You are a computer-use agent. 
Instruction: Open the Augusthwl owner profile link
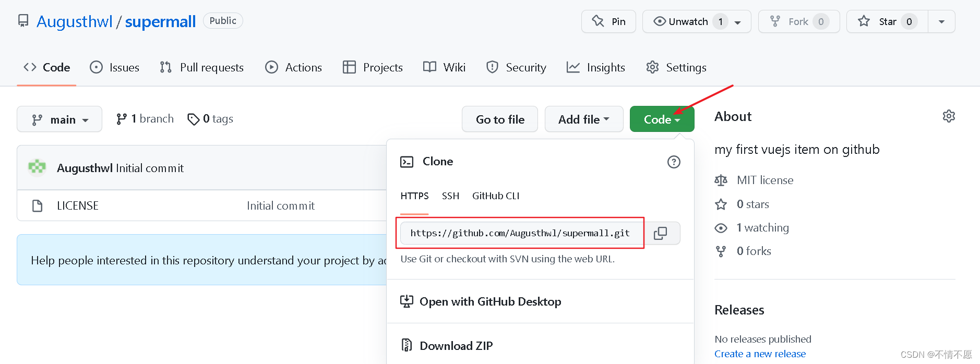click(x=75, y=21)
